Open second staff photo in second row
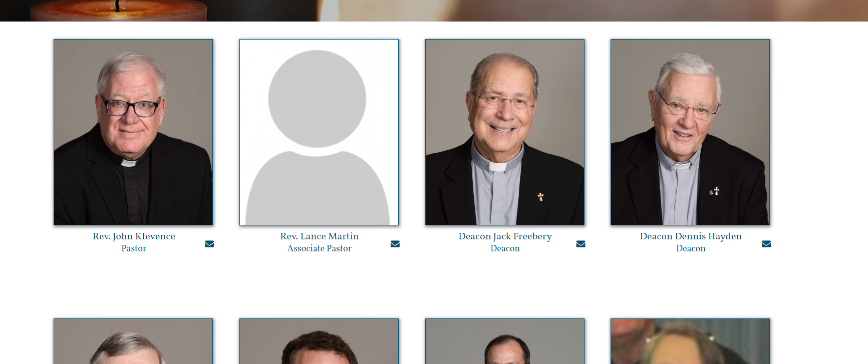868x364 pixels. tap(319, 341)
